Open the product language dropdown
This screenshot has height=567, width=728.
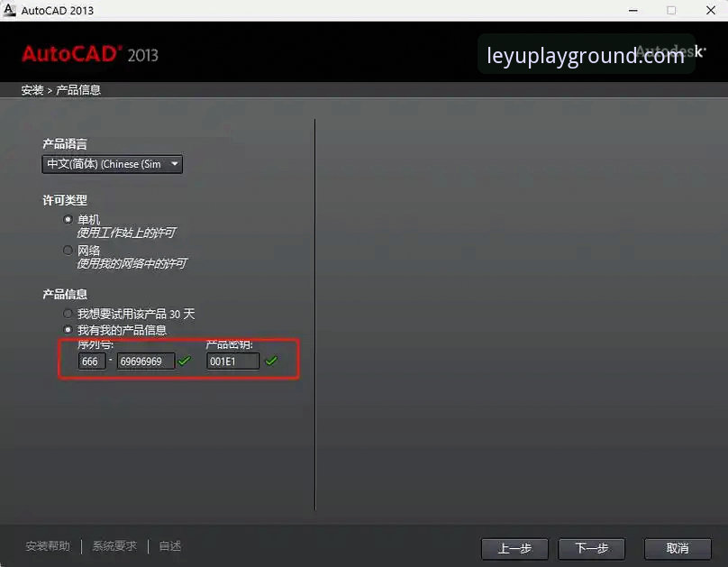(x=112, y=164)
